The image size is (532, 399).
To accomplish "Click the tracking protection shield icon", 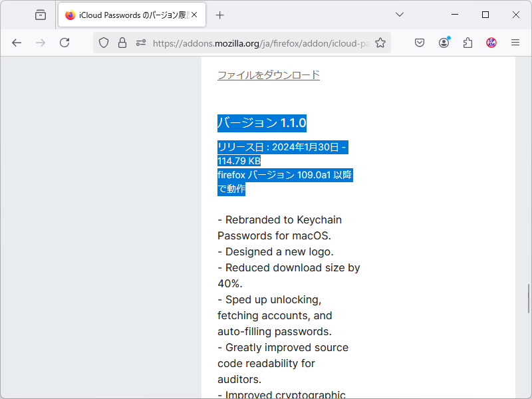I will tap(104, 42).
